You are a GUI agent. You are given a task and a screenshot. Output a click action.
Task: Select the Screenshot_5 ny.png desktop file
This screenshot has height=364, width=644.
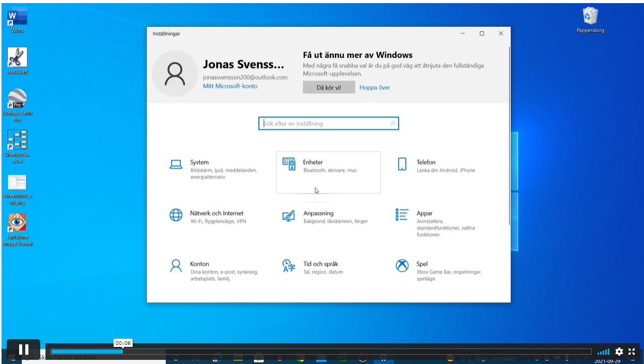coord(17,190)
